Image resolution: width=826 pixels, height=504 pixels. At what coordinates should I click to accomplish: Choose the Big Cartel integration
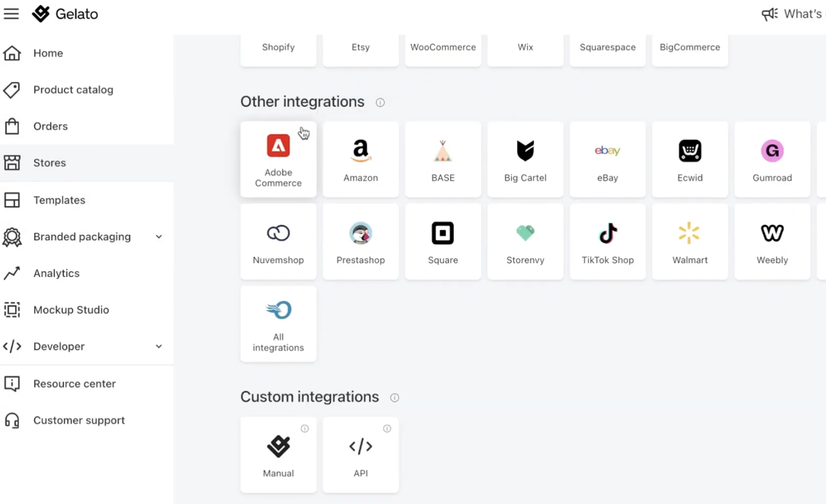[525, 159]
